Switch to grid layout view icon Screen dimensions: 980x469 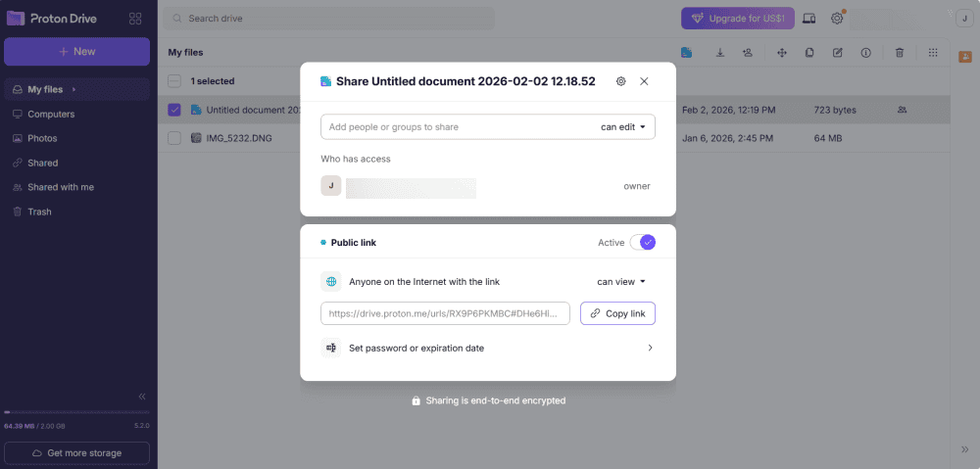click(x=933, y=53)
